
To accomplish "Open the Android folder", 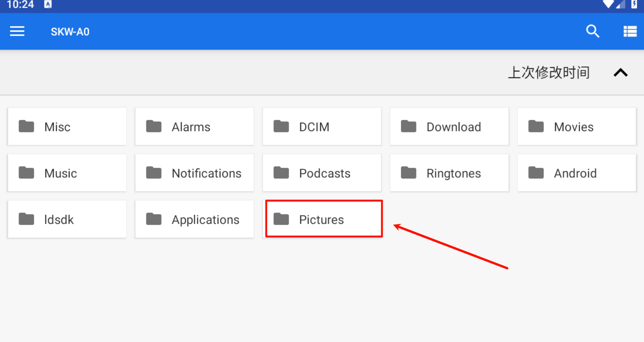I will [576, 173].
